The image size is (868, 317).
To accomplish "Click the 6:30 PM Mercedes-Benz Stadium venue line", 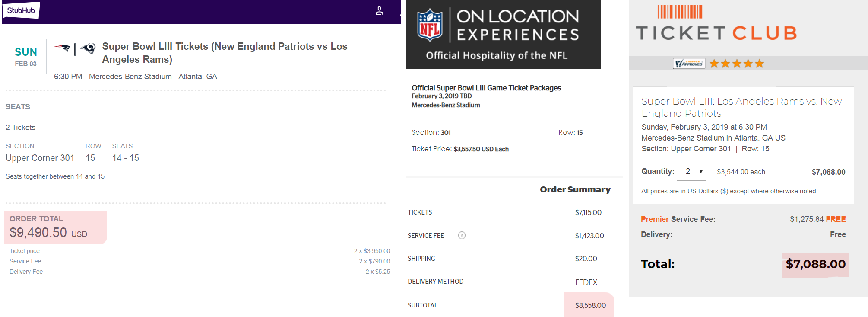I will click(136, 77).
